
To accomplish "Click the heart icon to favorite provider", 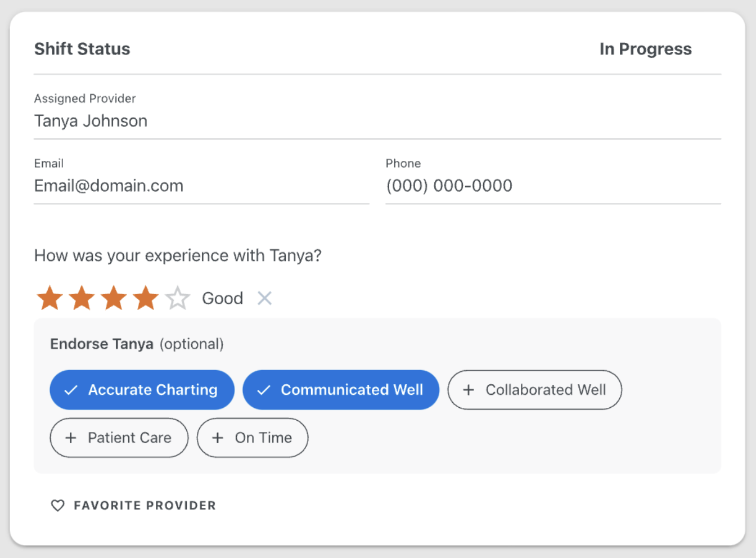I will coord(58,505).
